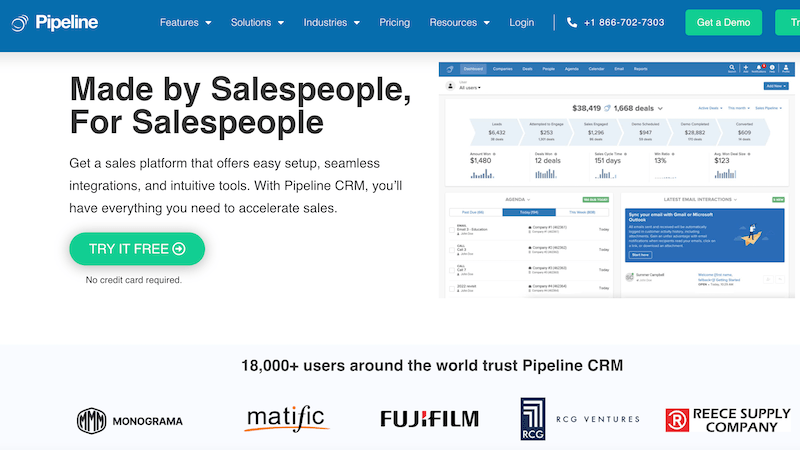
Task: Click the Demo Completed stage showing $28,882
Action: [694, 132]
